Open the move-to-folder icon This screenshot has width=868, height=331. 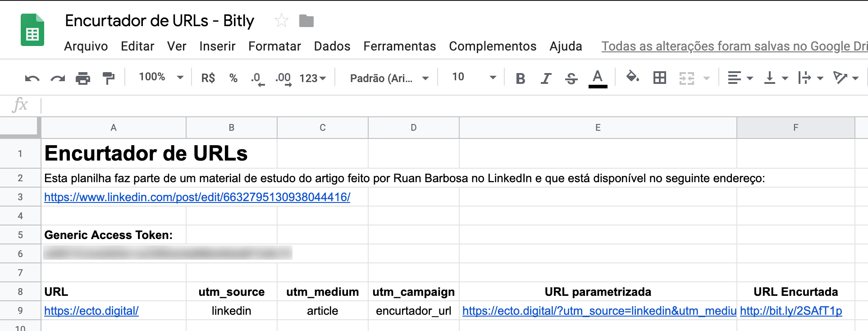(306, 21)
